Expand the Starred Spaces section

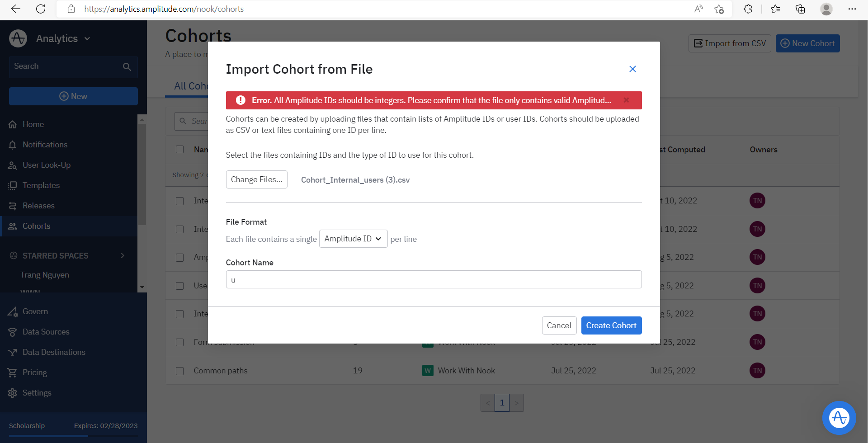123,255
